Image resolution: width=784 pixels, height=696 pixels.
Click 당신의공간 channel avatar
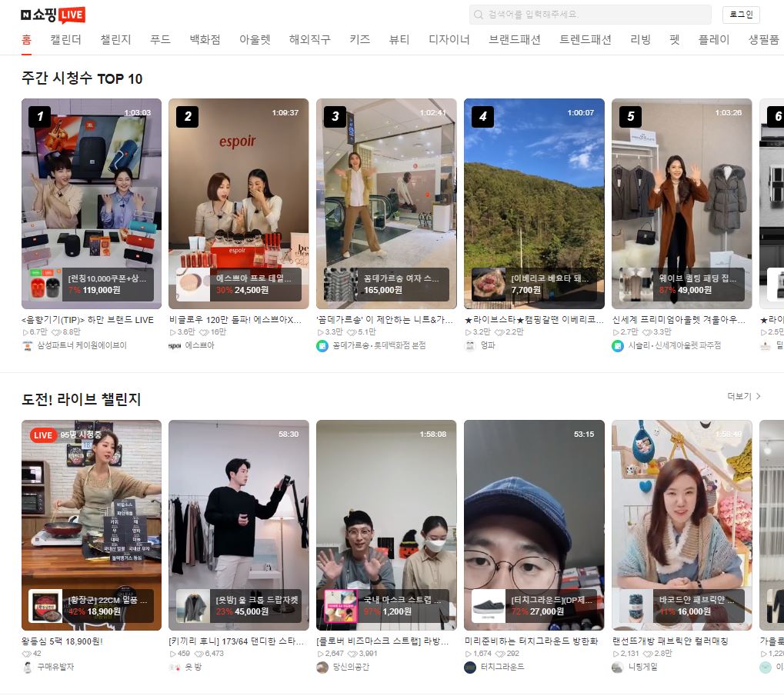322,668
